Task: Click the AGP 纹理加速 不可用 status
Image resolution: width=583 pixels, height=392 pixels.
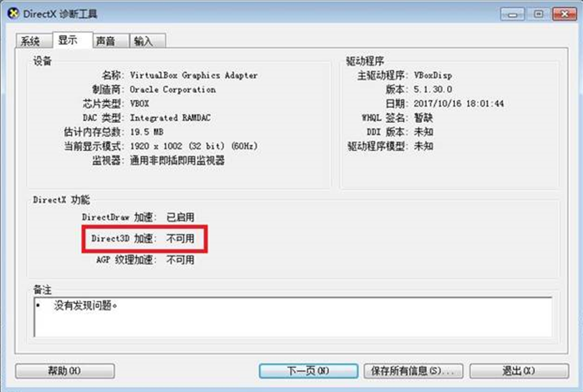Action: (x=180, y=260)
